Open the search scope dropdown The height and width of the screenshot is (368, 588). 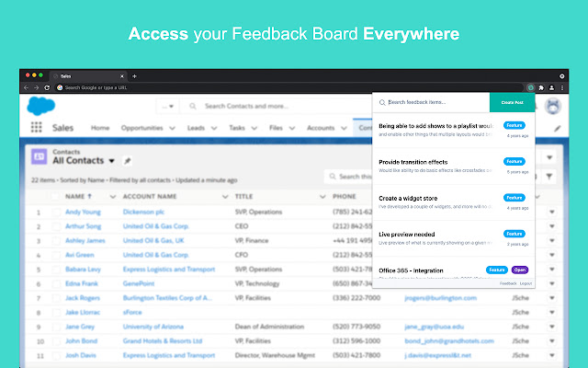click(x=167, y=107)
